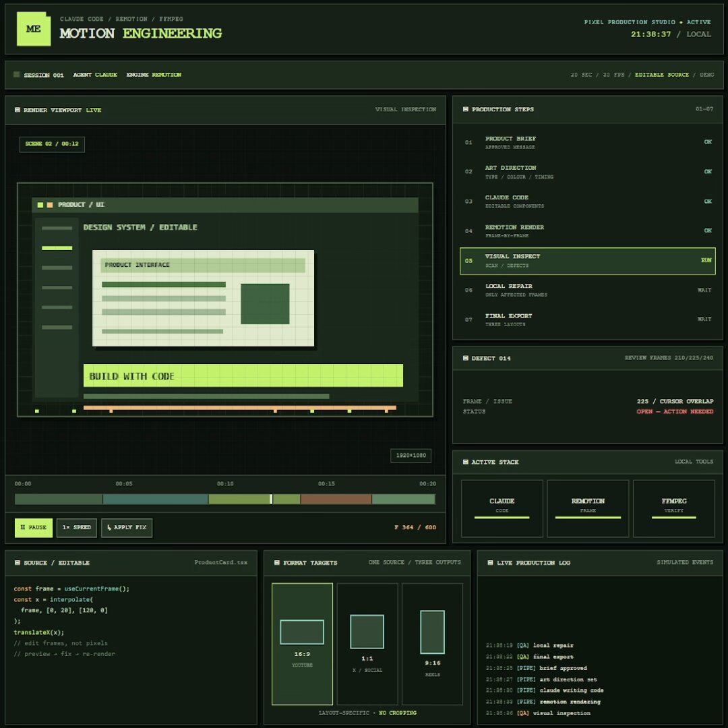Open the Remotion Render step
Image resolution: width=728 pixels, height=728 pixels.
click(x=587, y=231)
